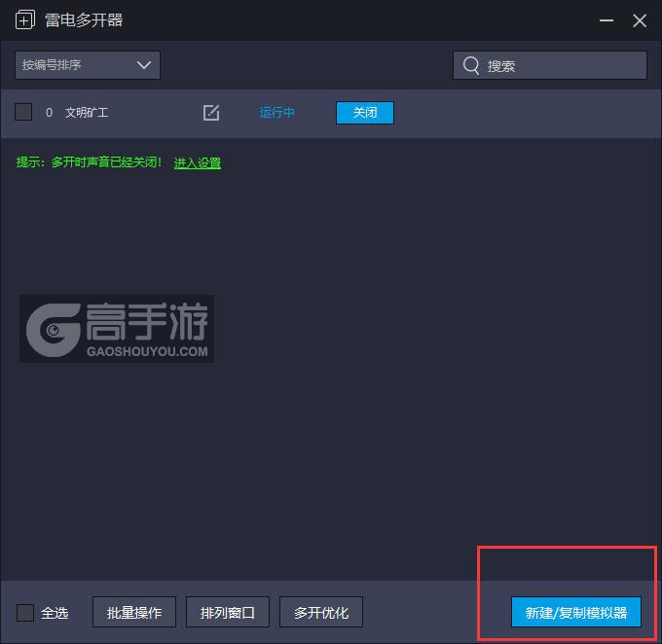Focus the 搜索 search input field
The image size is (662, 644).
point(550,65)
